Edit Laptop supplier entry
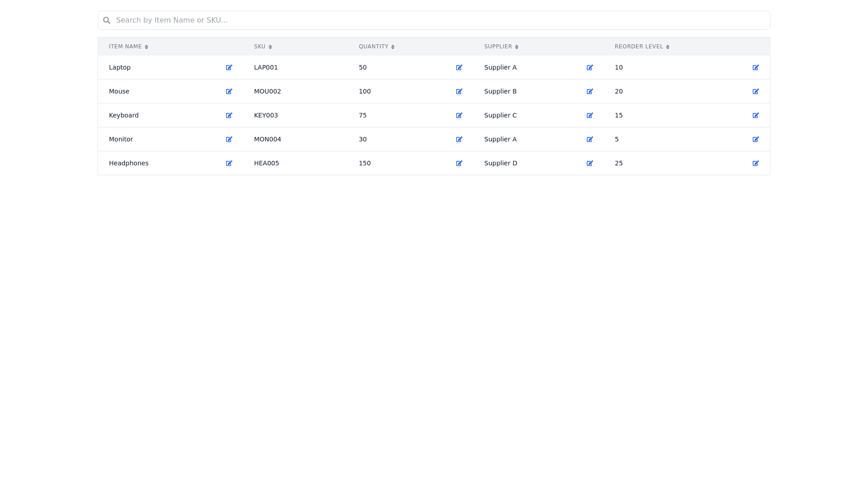868x488 pixels. tap(590, 67)
